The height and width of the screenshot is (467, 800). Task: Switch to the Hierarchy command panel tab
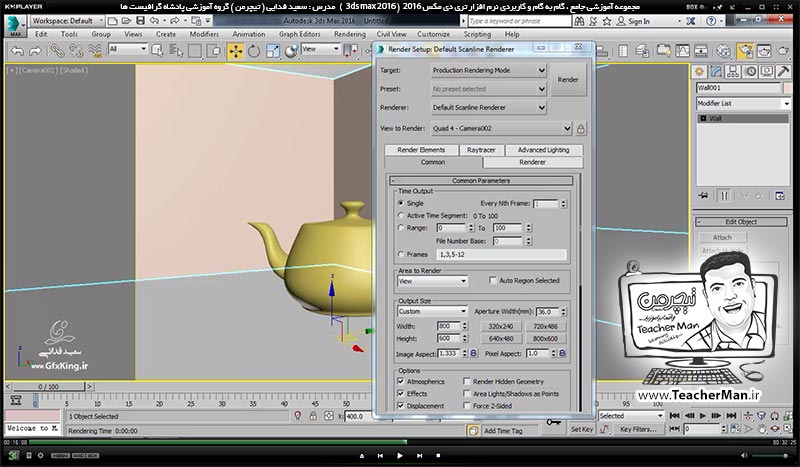coord(733,71)
